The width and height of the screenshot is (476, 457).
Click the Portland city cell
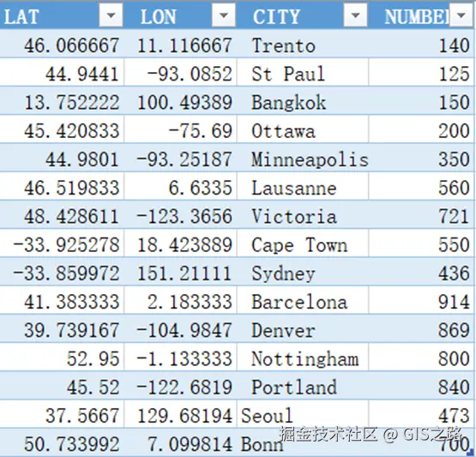pos(303,385)
